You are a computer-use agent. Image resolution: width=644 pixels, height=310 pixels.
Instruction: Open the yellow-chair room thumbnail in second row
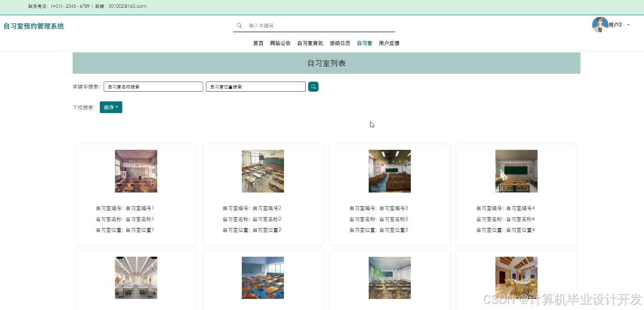[x=517, y=278]
